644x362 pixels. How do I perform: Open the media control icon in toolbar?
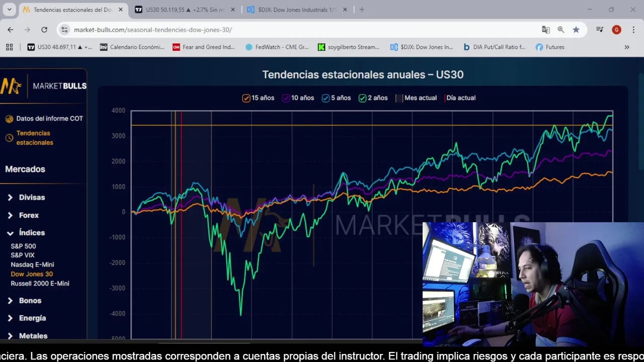coord(600,30)
